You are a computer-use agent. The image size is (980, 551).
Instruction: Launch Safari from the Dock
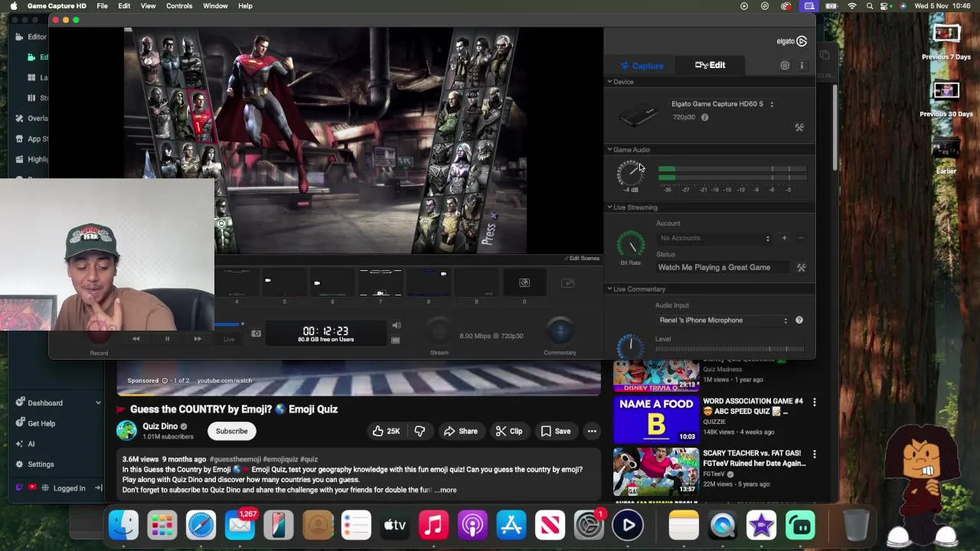pyautogui.click(x=201, y=525)
